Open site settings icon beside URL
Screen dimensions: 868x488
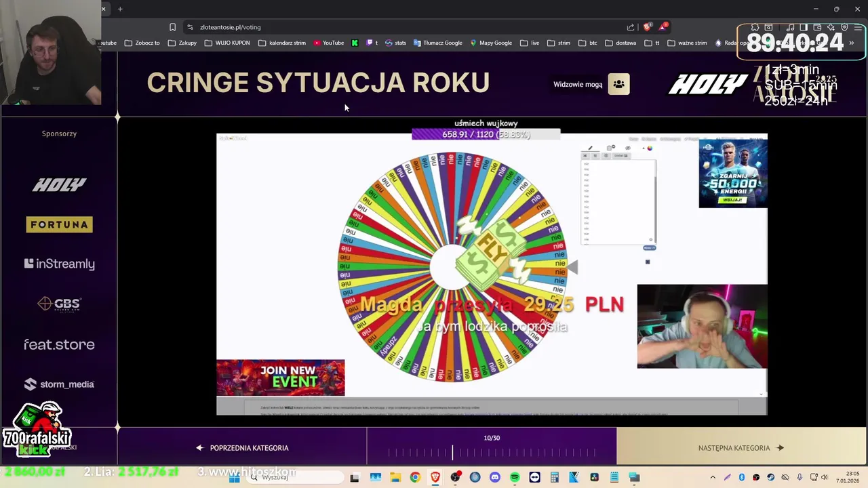[x=190, y=27]
